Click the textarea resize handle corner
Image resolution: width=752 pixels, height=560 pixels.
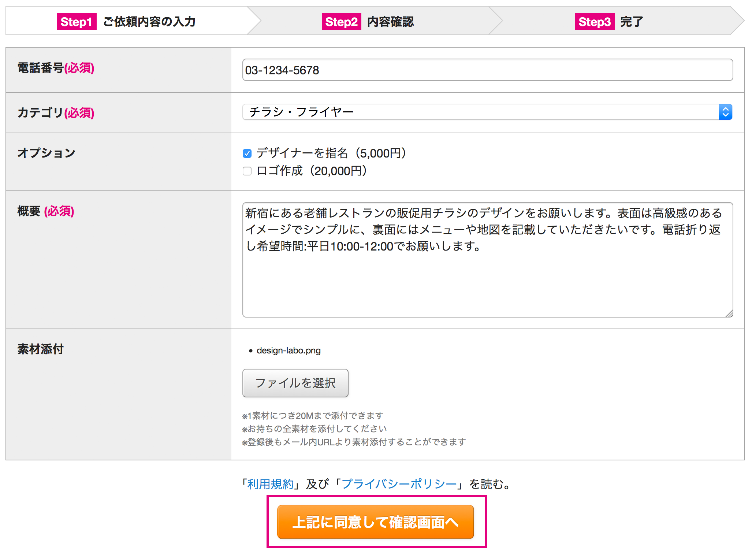[729, 314]
